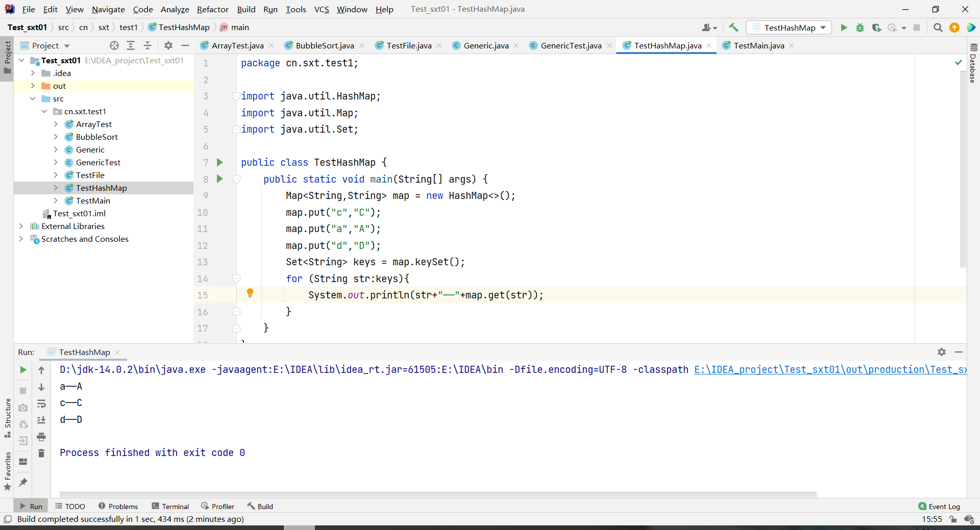Click the console horizontal scrollbar
This screenshot has width=980, height=530.
tap(438, 494)
